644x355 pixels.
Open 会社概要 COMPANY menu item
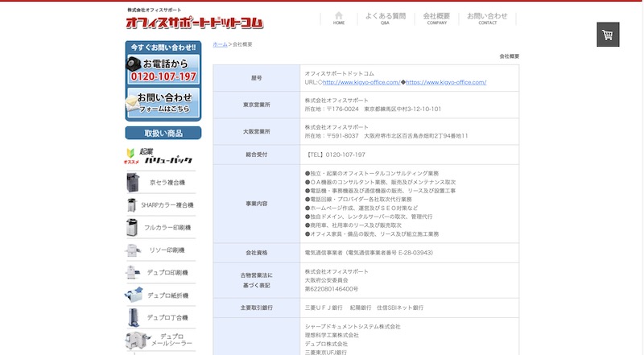[x=436, y=18]
